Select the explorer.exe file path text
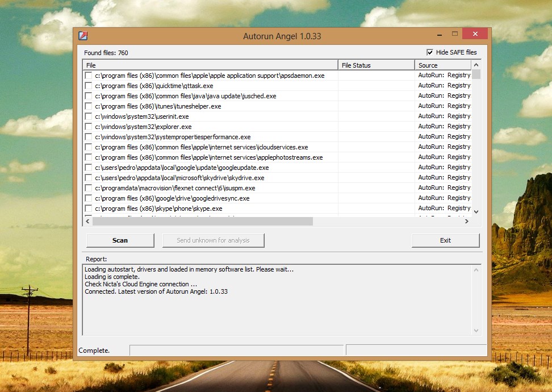 coord(143,127)
